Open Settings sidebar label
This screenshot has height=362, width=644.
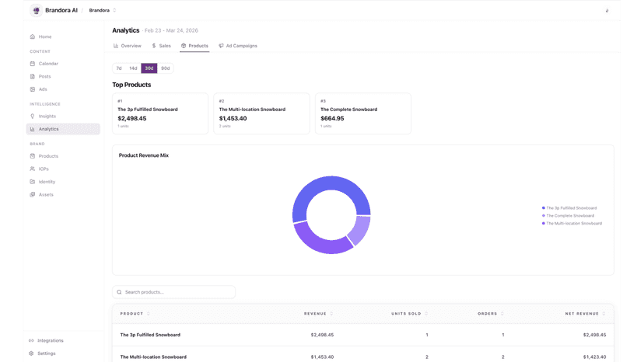[47, 353]
